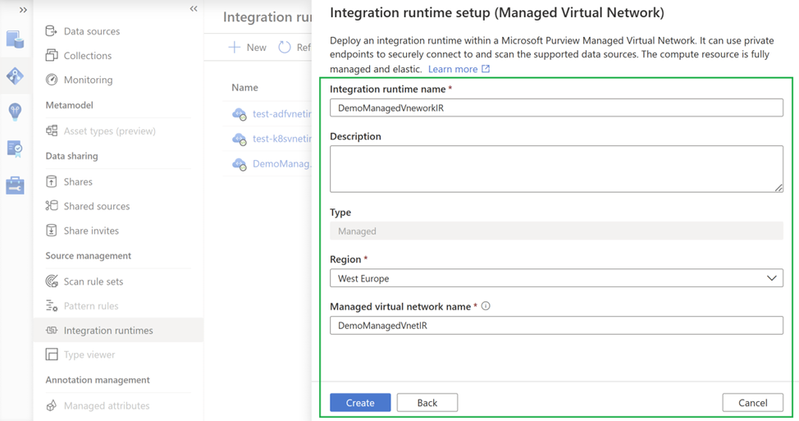Viewport: 799px width, 421px height.
Task: Click the test-adfvnetir runtime cloud icon
Action: [239, 114]
